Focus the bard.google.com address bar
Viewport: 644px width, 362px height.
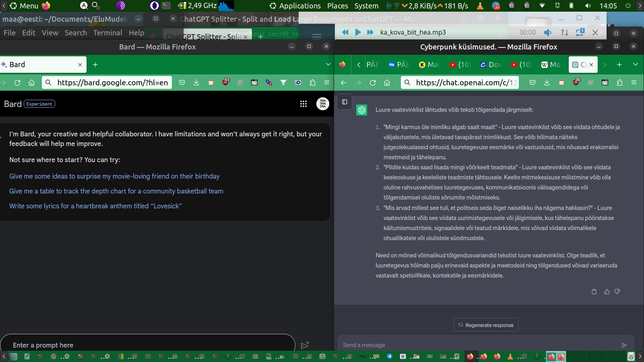coord(107,82)
